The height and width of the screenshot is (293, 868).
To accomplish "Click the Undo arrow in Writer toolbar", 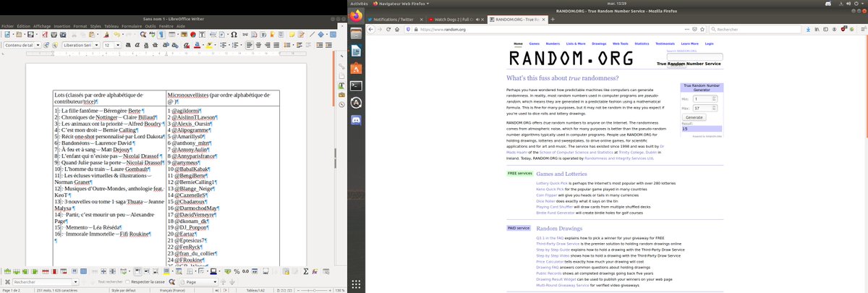I will [116, 35].
